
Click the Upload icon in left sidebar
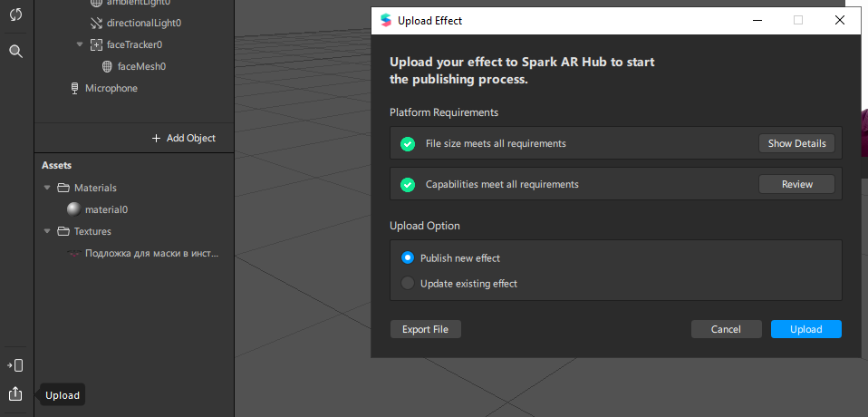[x=15, y=393]
